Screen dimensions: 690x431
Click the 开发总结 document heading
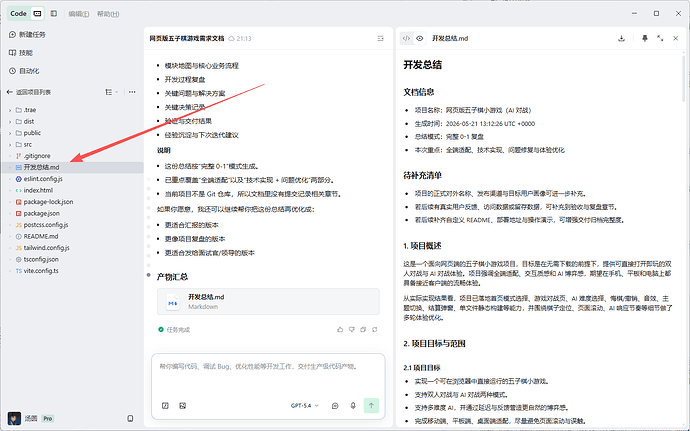point(422,65)
